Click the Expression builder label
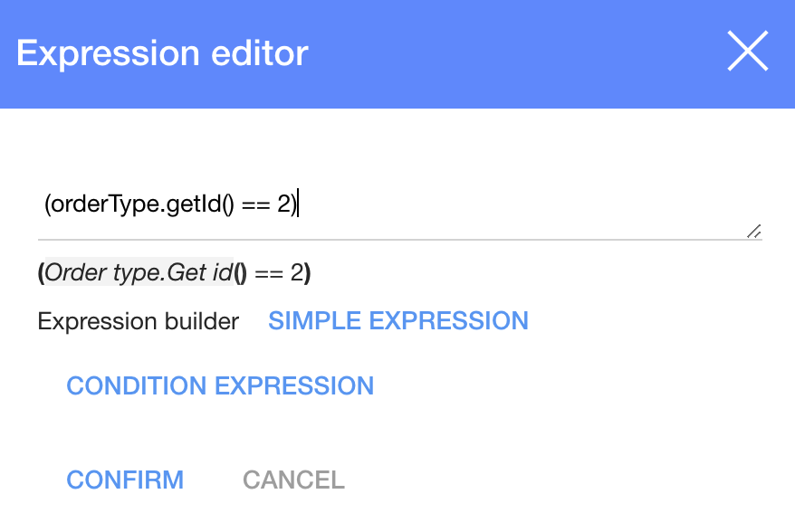 tap(137, 321)
